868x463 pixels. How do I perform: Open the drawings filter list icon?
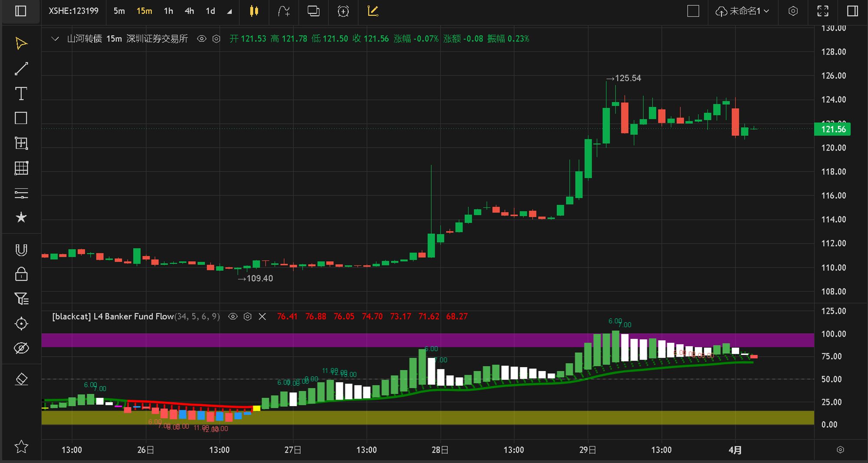click(21, 299)
